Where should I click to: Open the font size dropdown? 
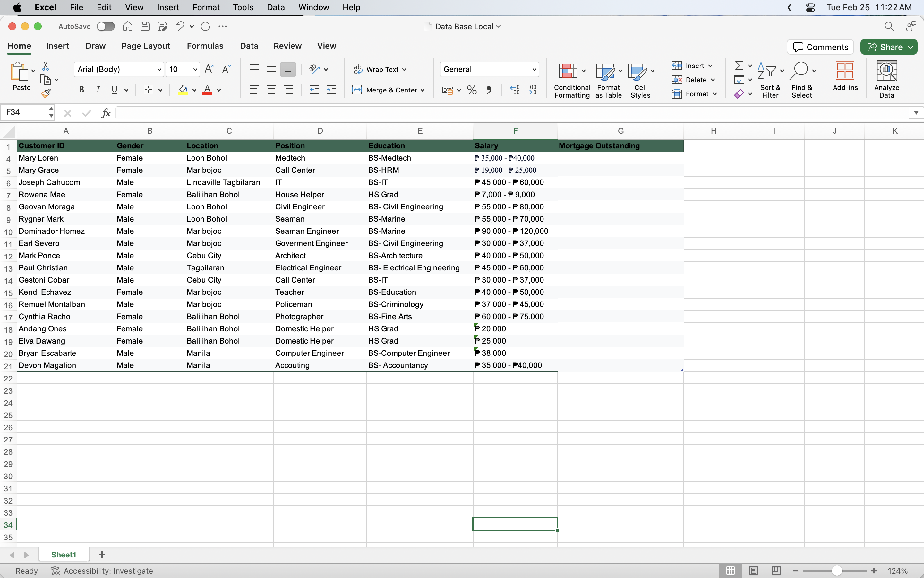tap(195, 70)
